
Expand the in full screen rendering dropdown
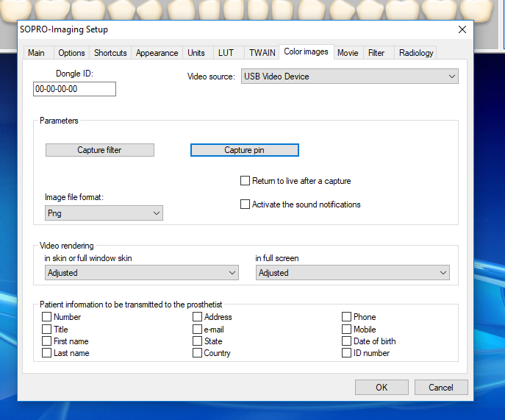(353, 273)
